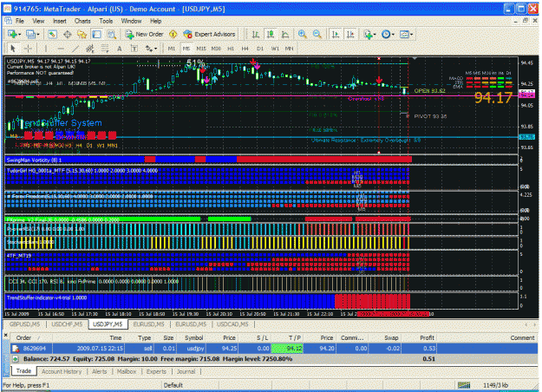Open the Experts terminal tab
The height and width of the screenshot is (392, 542).
tap(156, 371)
